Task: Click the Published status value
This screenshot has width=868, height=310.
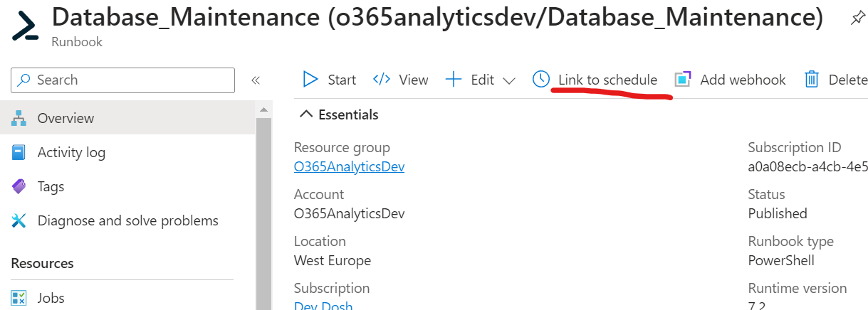Action: 778,213
